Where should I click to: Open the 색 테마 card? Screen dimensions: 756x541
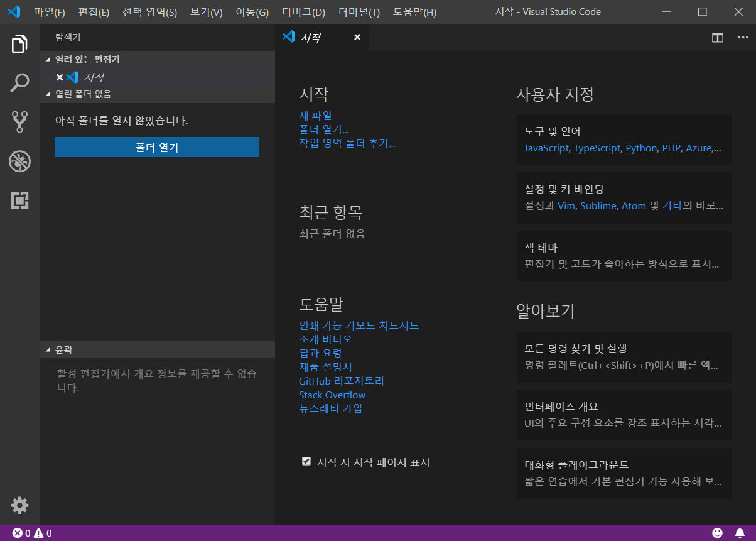click(624, 256)
